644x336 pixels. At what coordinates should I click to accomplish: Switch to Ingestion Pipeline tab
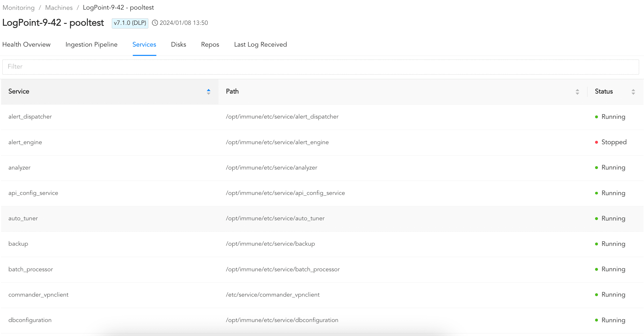pos(91,45)
